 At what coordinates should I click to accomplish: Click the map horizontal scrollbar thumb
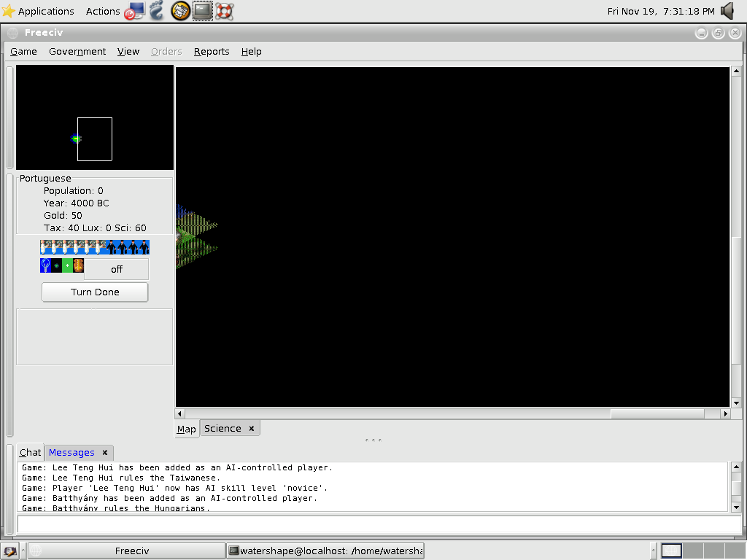(x=657, y=414)
